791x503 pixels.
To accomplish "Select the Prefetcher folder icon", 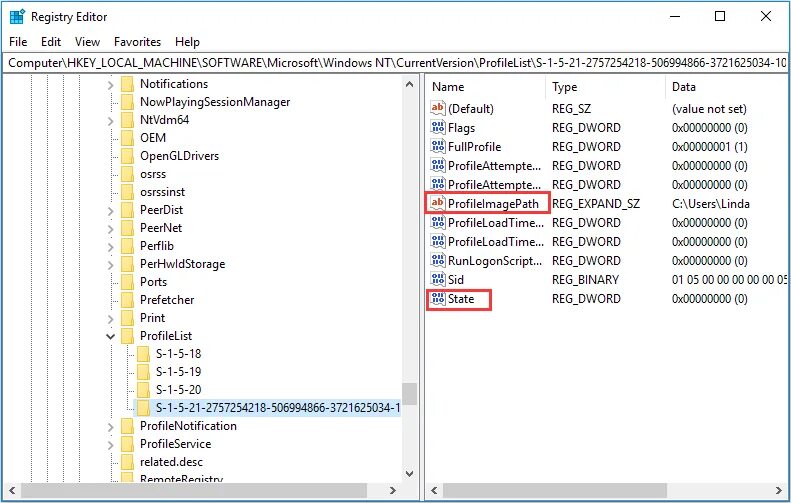I will (128, 300).
